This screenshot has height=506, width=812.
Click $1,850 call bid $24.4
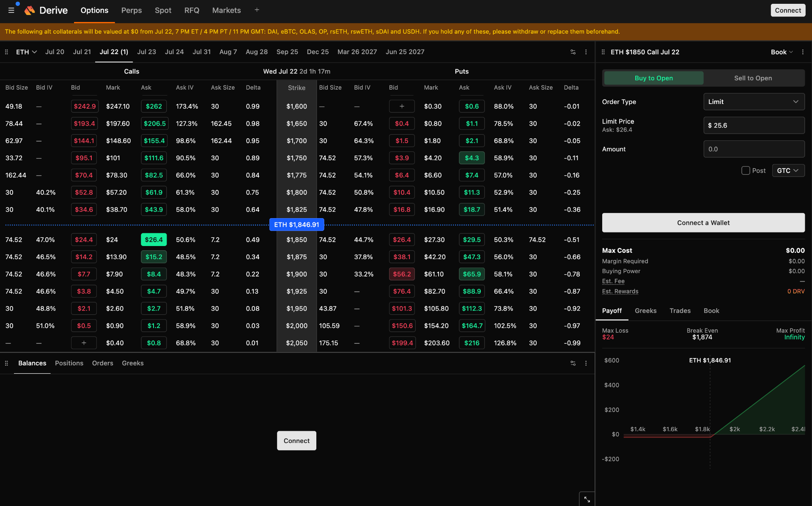click(x=84, y=240)
